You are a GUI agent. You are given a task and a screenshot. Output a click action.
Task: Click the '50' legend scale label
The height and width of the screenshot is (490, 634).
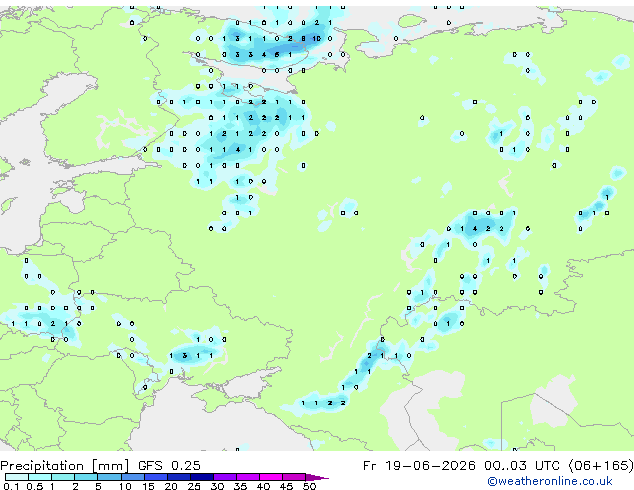pos(309,486)
